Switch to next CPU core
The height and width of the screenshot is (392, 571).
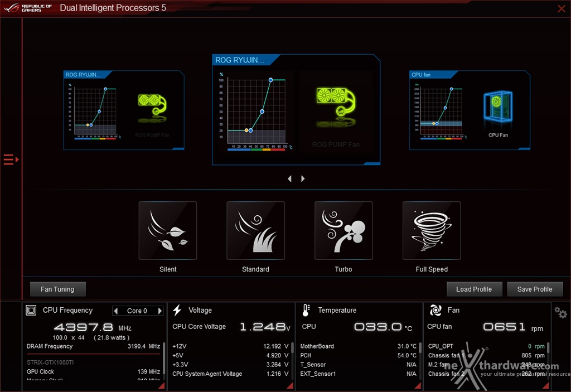coord(159,311)
